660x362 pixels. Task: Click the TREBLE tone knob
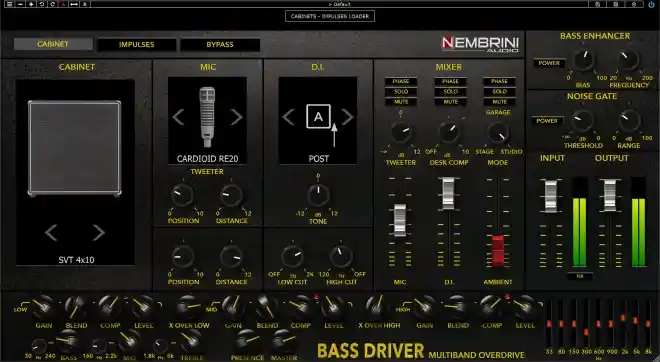pyautogui.click(x=192, y=341)
